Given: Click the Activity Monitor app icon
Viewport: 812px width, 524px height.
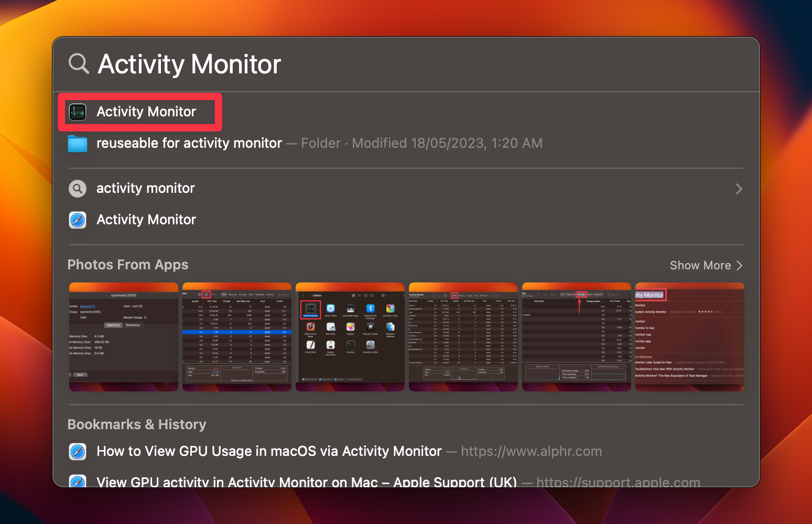Looking at the screenshot, I should 78,112.
